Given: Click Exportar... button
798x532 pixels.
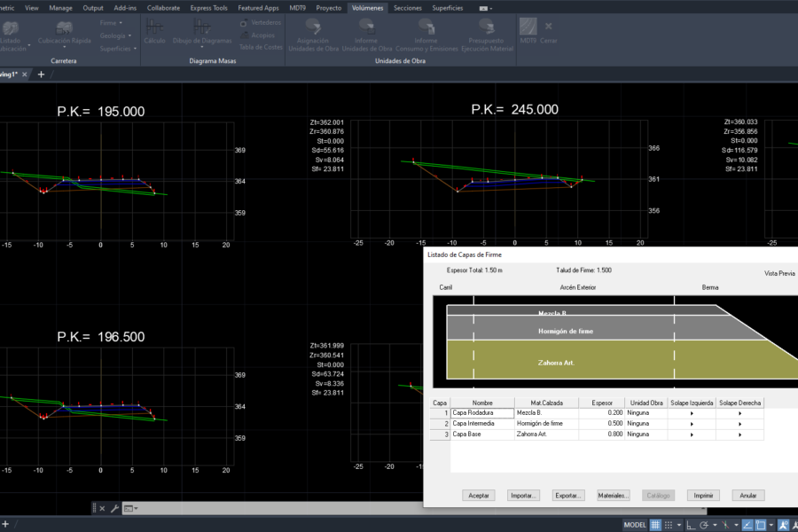Looking at the screenshot, I should coord(567,496).
